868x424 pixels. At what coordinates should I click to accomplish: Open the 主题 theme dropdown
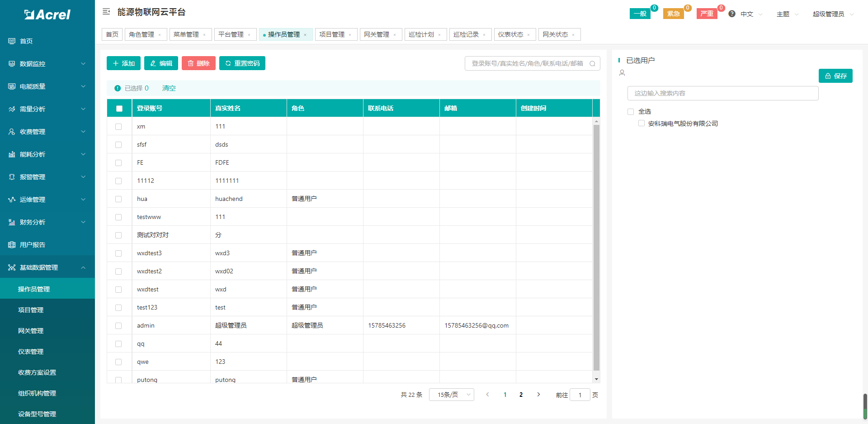788,14
